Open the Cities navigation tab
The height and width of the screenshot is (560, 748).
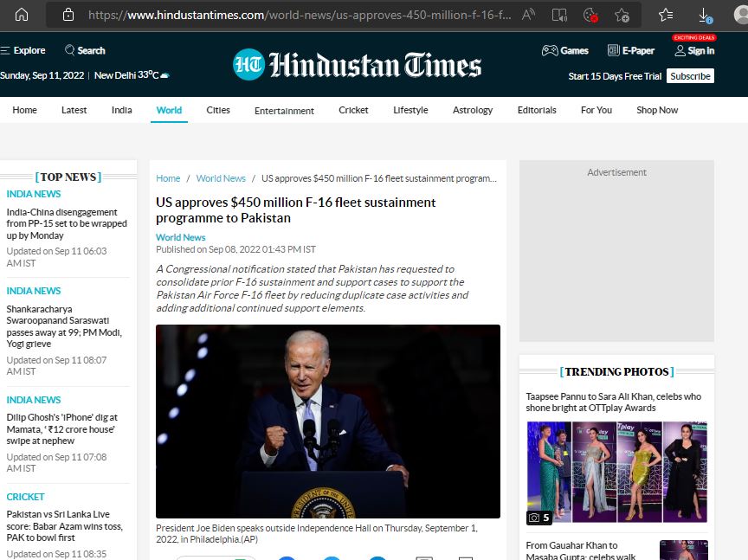coord(218,110)
